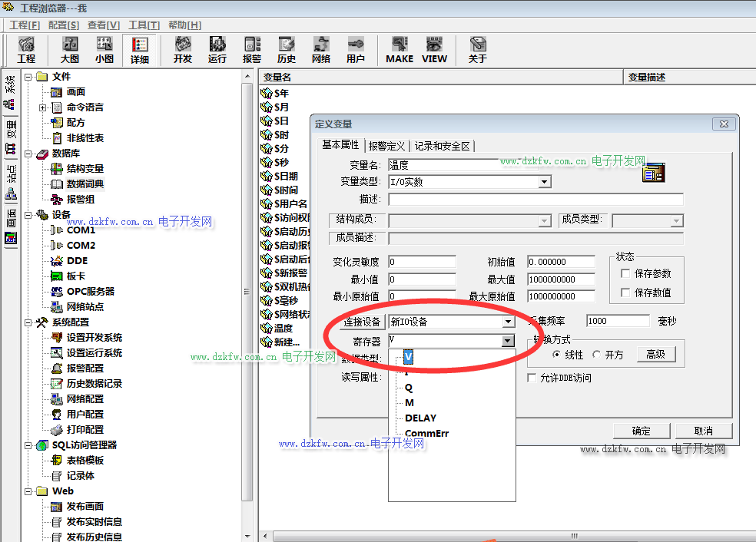756x542 pixels.
Task: Click the 历史 toolbar icon
Action: coord(287,50)
